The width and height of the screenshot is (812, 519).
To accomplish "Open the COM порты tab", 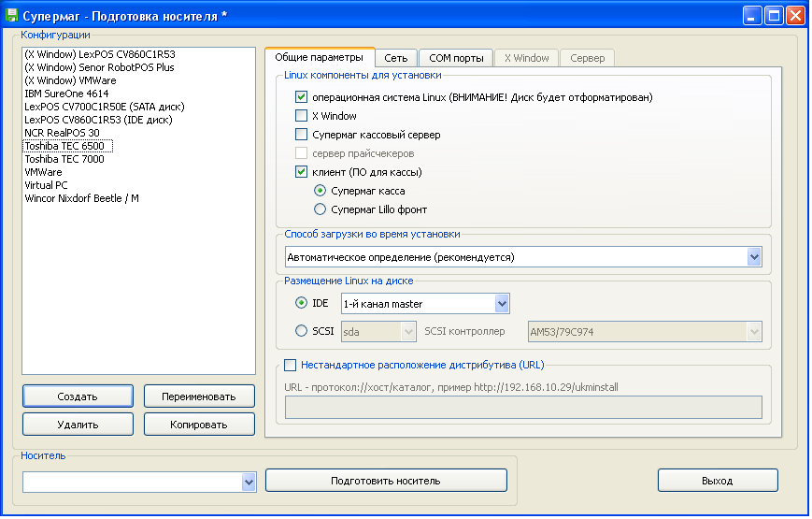I will tap(456, 58).
